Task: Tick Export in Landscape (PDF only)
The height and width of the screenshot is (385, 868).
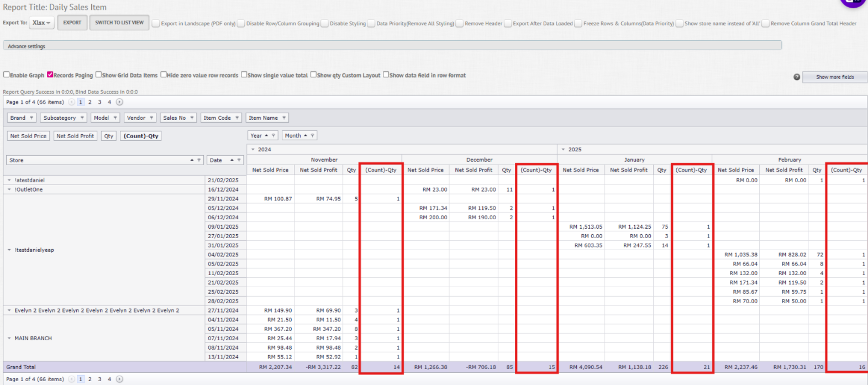Action: coord(156,23)
